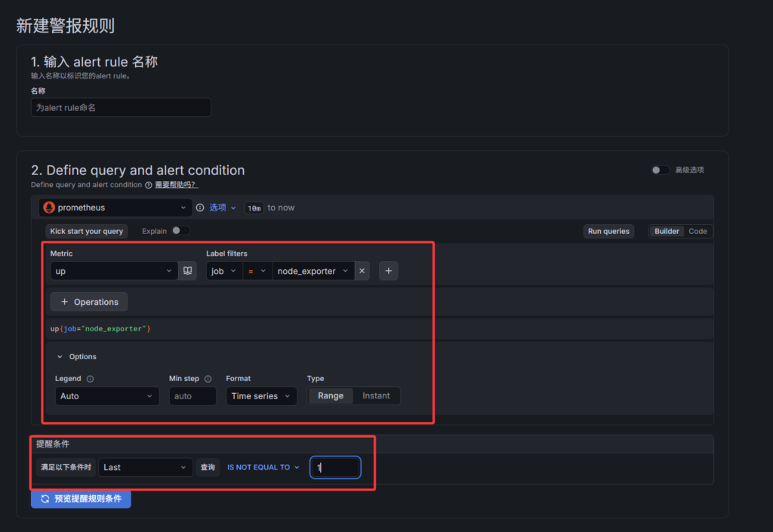Toggle the Explain switch
773x532 pixels.
pos(180,231)
